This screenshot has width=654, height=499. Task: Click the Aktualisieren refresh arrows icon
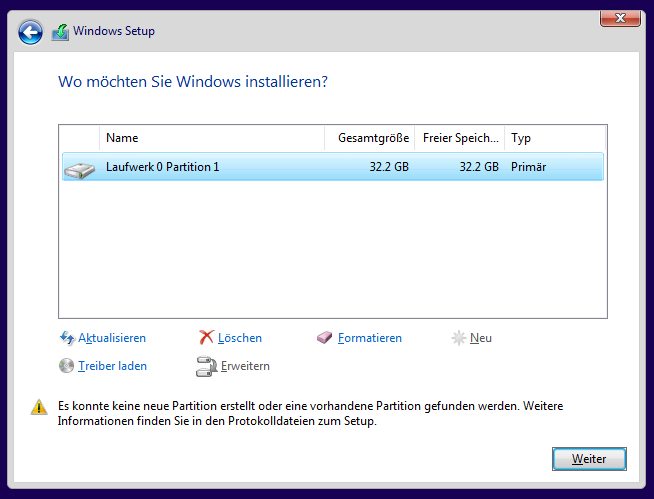(67, 338)
